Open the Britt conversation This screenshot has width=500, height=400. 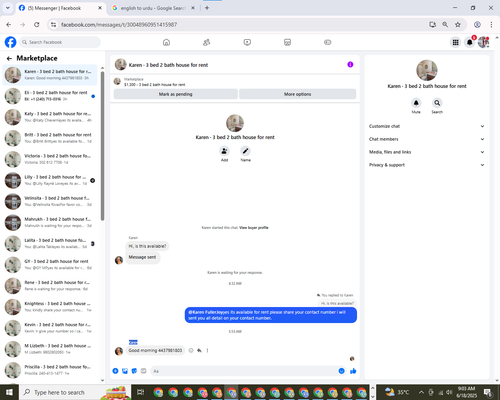(50, 138)
